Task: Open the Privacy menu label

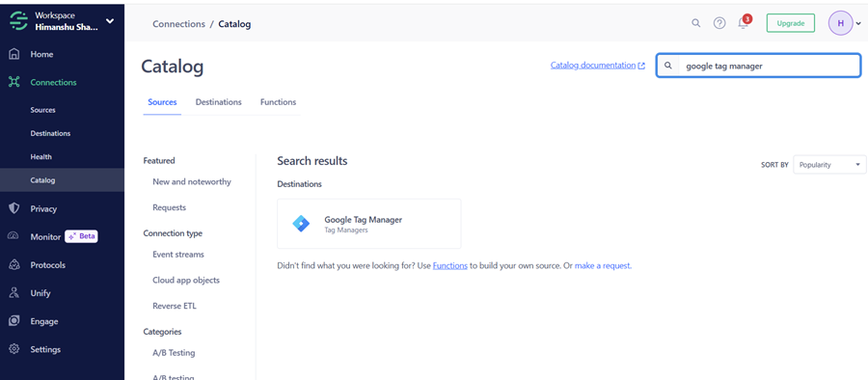Action: 43,209
